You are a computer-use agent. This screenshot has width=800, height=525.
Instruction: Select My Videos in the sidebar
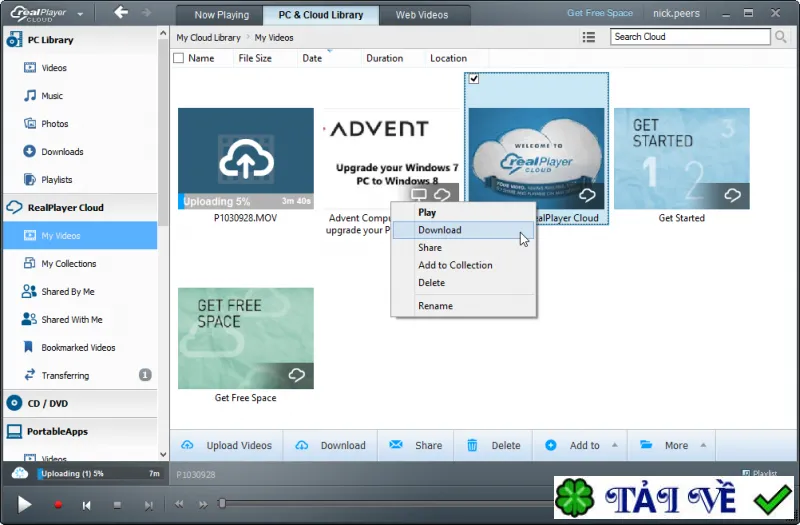point(80,236)
